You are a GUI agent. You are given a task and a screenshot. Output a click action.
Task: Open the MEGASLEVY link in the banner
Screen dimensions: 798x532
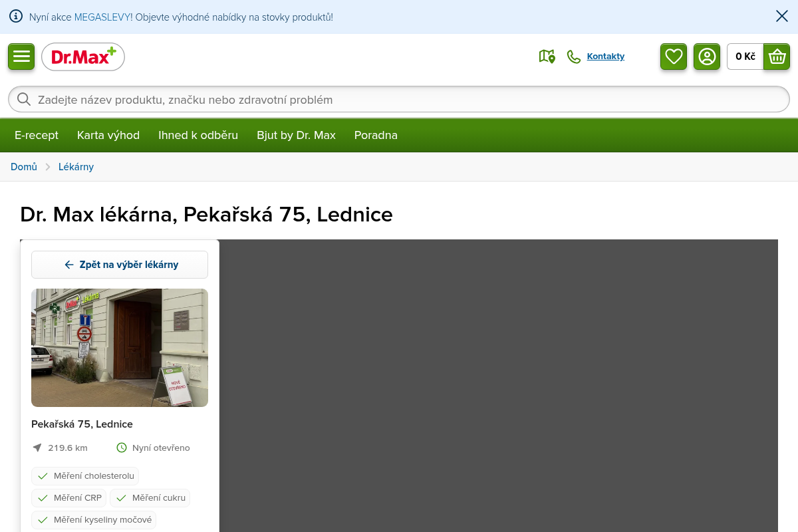click(x=103, y=17)
